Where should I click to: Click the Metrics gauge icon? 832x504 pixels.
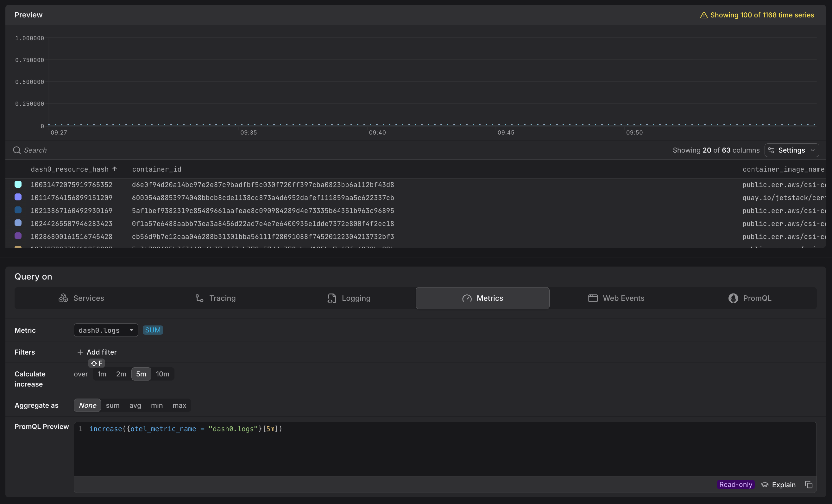[466, 299]
